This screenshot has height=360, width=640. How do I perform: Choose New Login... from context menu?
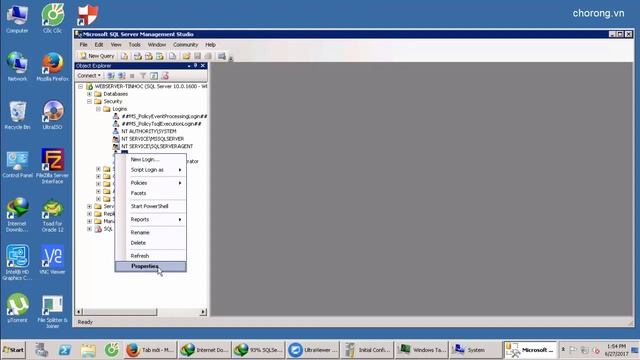coord(151,160)
